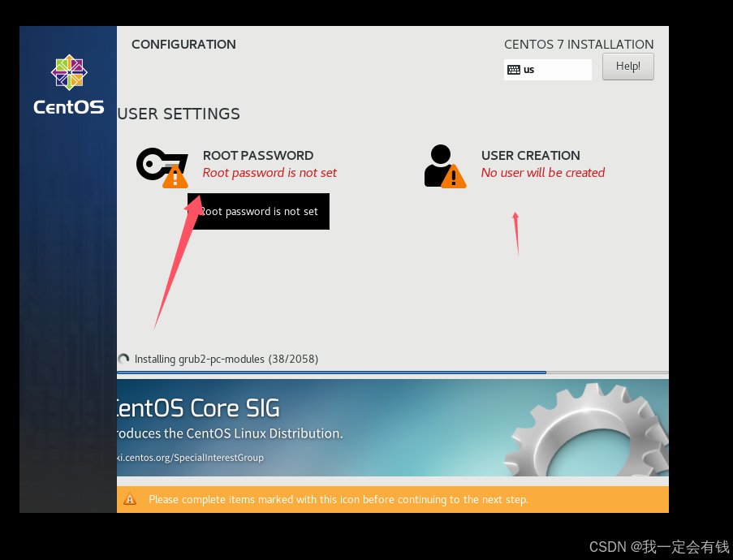This screenshot has width=733, height=560.
Task: Open the Root Password key icon
Action: (162, 168)
